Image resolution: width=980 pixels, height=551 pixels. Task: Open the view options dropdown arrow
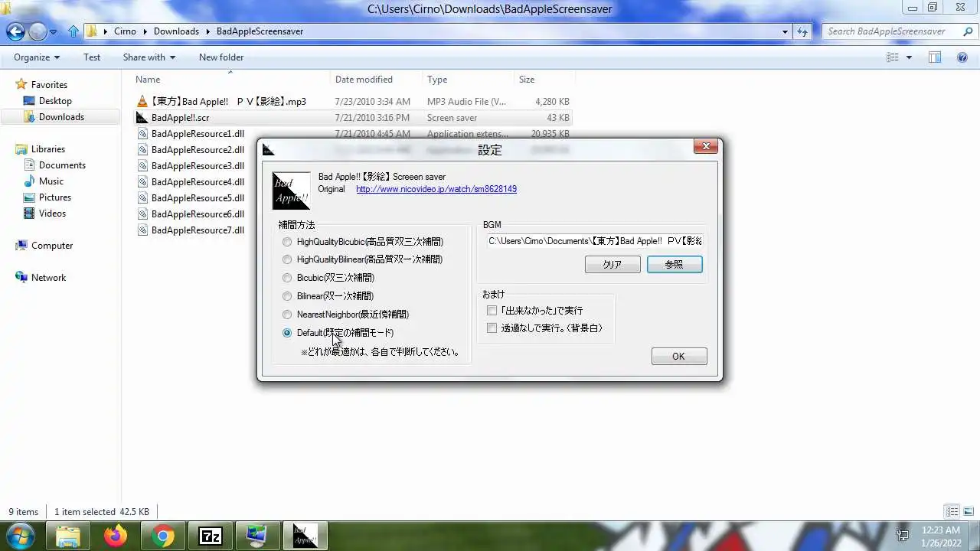909,57
